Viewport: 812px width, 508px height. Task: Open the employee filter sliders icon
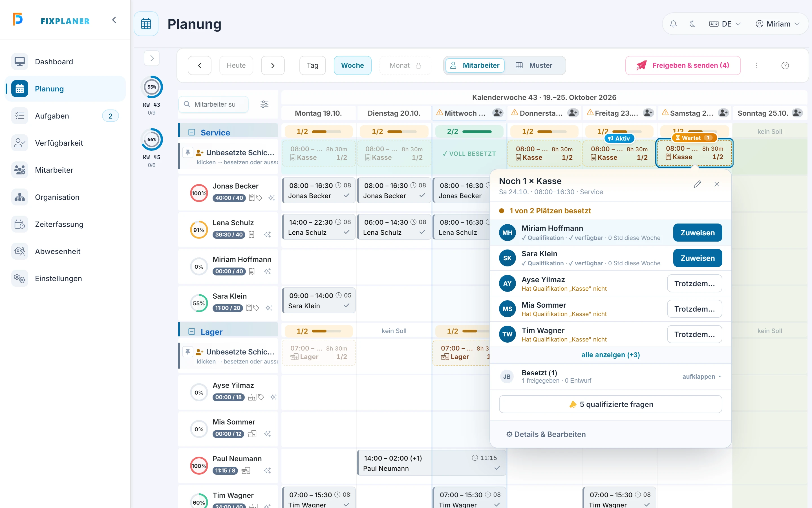pos(264,104)
